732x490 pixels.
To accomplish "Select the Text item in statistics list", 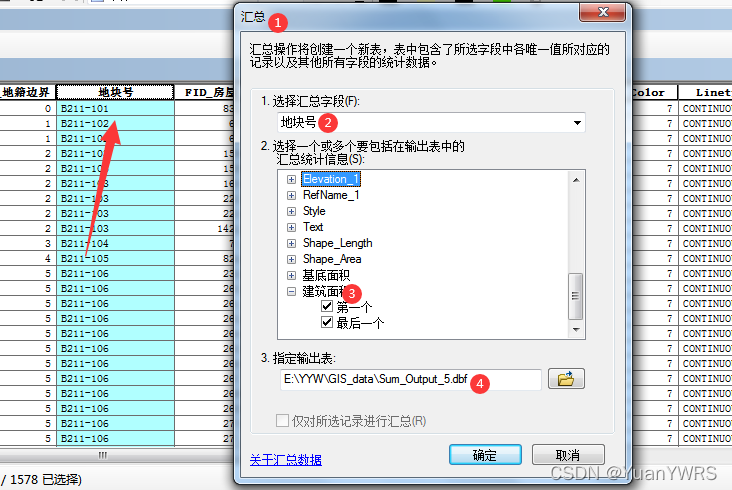I will tap(313, 227).
